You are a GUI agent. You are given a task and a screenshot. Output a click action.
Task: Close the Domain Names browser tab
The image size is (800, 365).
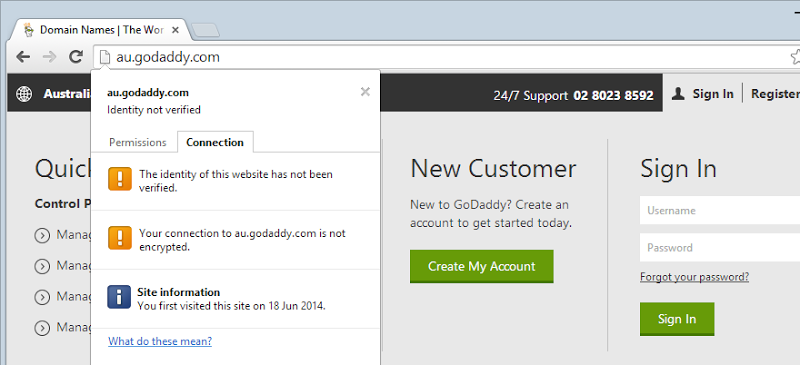click(176, 30)
